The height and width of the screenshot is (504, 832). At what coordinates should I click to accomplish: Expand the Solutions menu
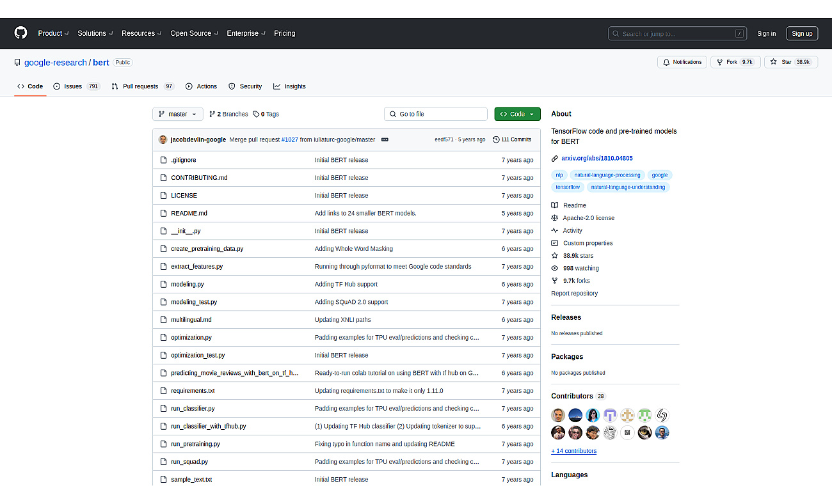click(x=95, y=33)
